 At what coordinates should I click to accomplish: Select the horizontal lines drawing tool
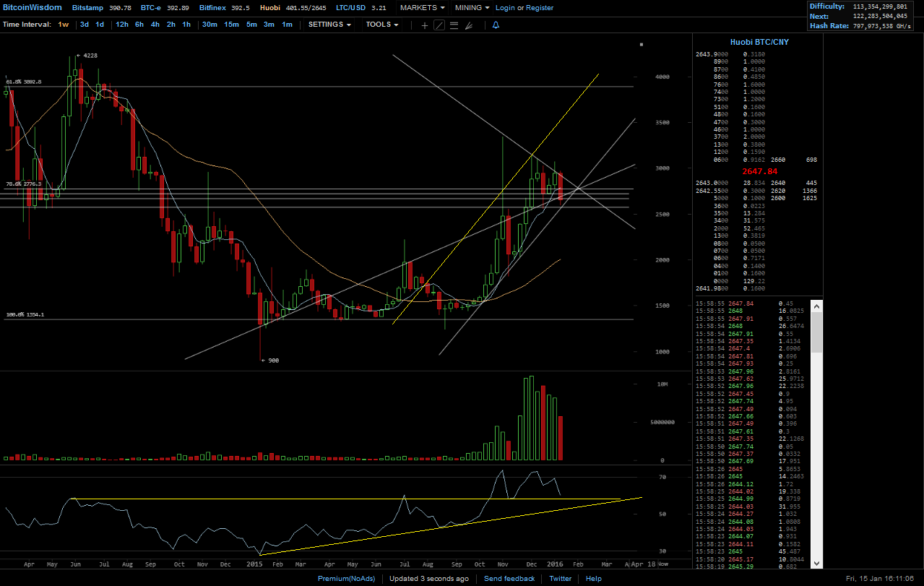[x=454, y=25]
